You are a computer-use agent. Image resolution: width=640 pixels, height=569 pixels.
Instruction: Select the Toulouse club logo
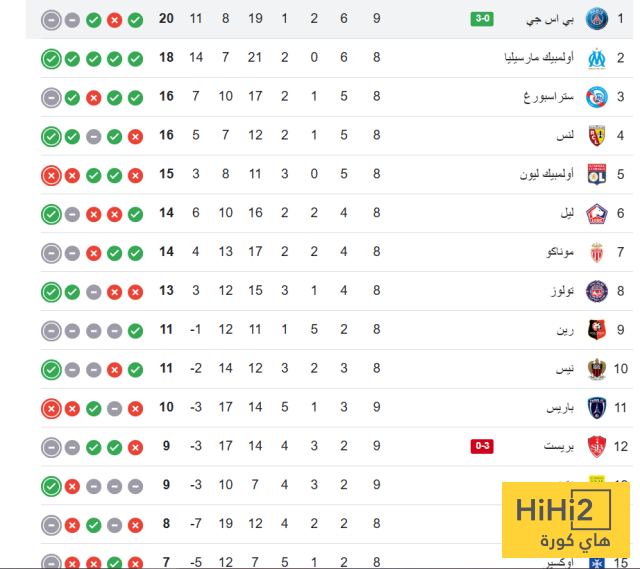[597, 291]
